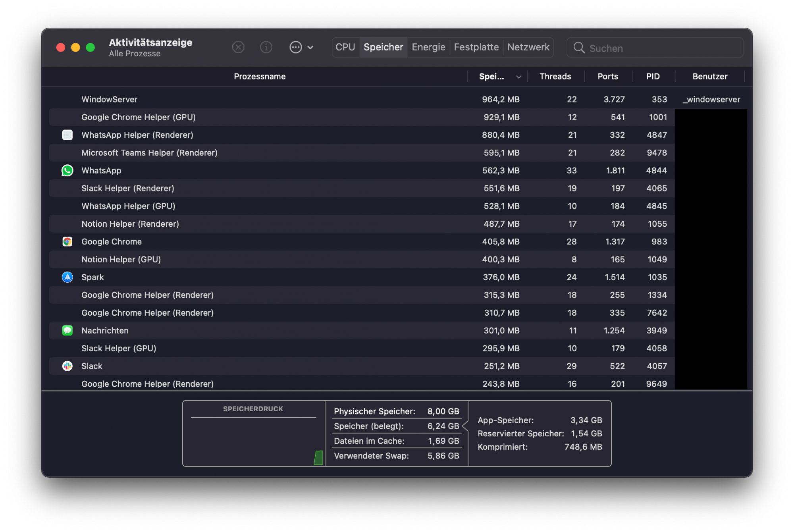Open the Festplatte tab
Image resolution: width=794 pixels, height=532 pixels.
[x=476, y=47]
